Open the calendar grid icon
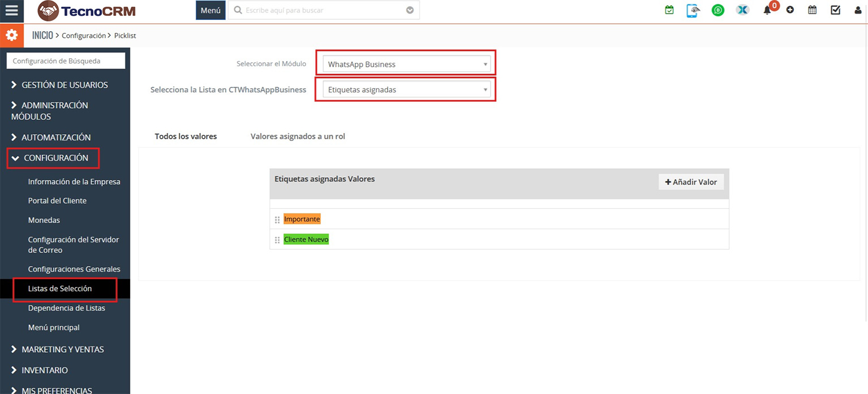 (x=812, y=10)
